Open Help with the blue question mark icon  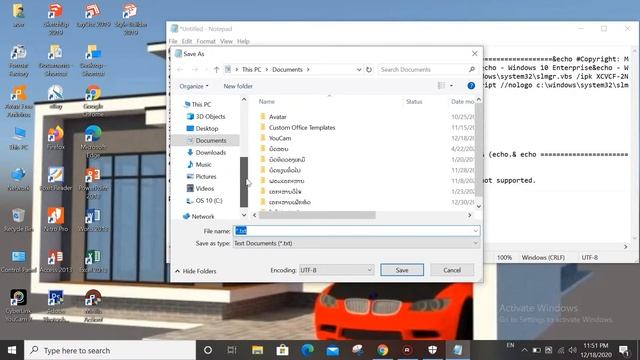tap(471, 86)
